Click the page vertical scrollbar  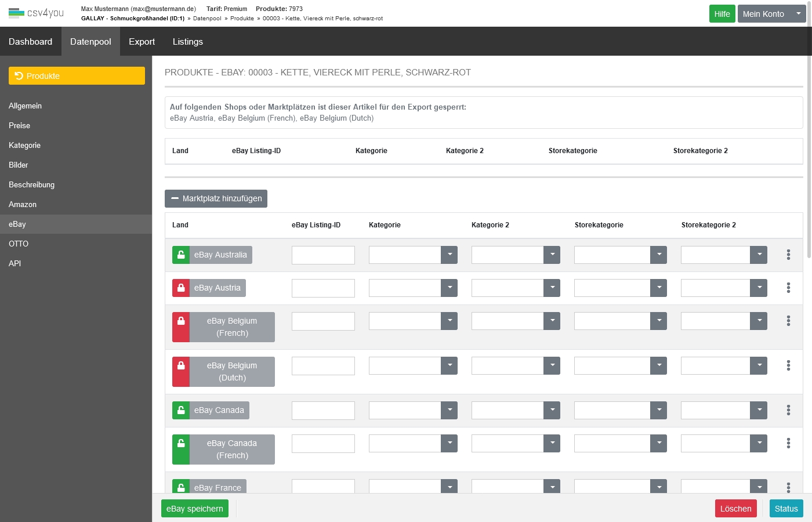pyautogui.click(x=809, y=174)
